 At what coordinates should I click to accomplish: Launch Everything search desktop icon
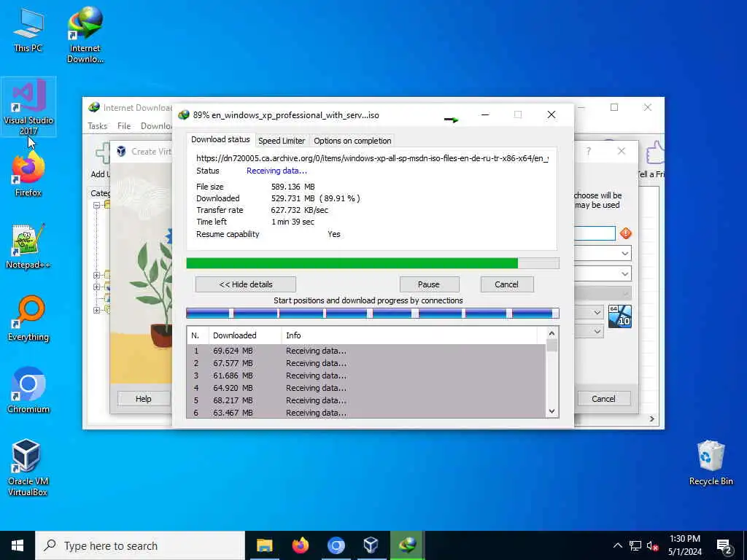(28, 319)
